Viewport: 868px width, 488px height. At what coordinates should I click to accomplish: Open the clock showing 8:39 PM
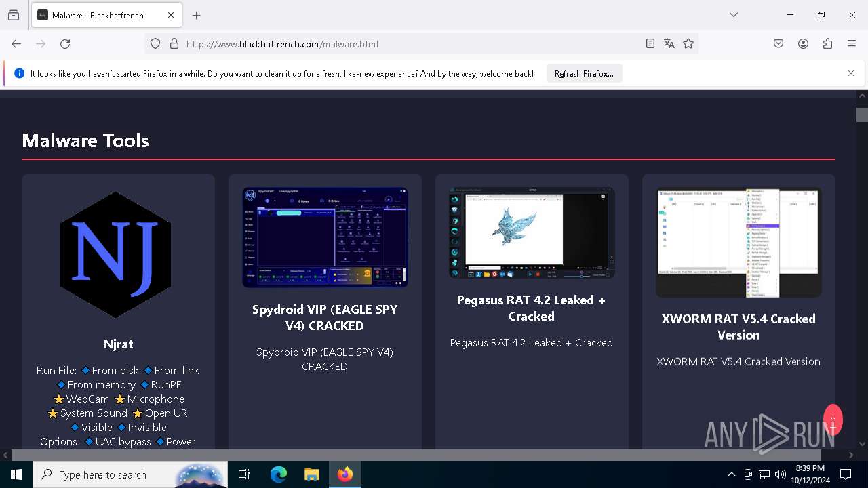click(x=810, y=474)
